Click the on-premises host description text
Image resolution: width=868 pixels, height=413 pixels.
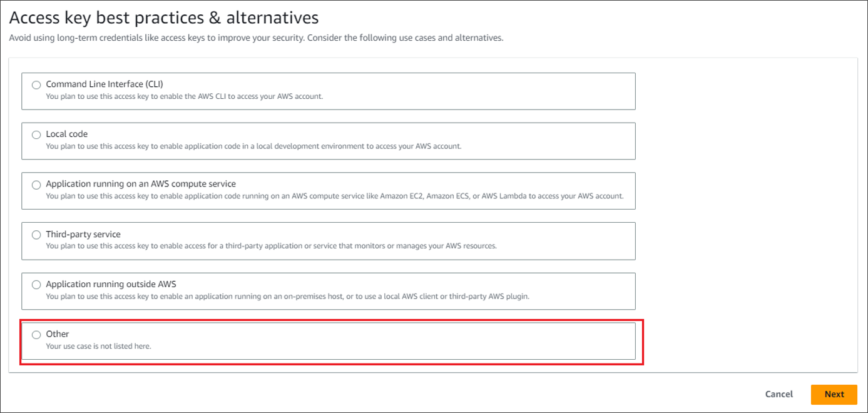tap(288, 297)
